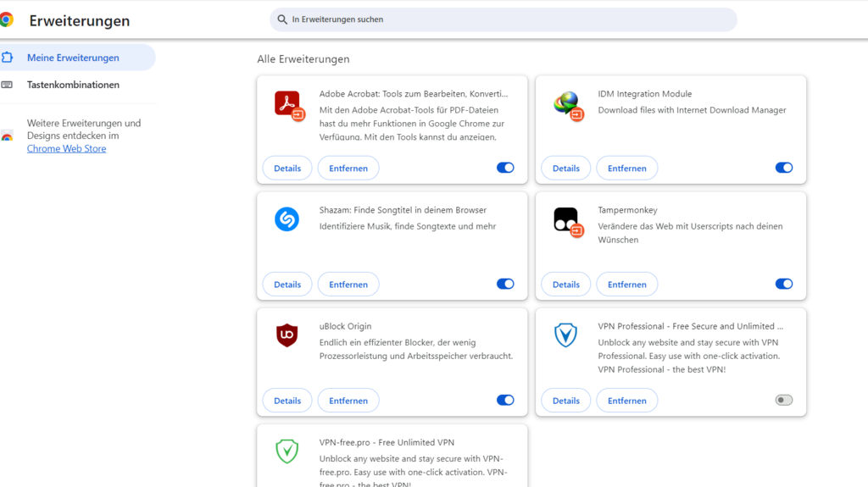Viewport: 868px width, 487px height.
Task: Open the Chrome Web Store link
Action: [x=66, y=148]
